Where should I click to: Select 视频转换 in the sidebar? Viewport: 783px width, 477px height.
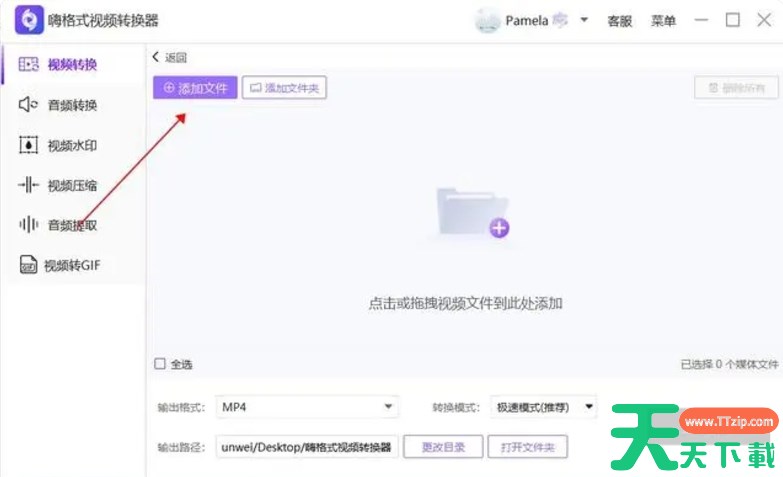[x=60, y=65]
